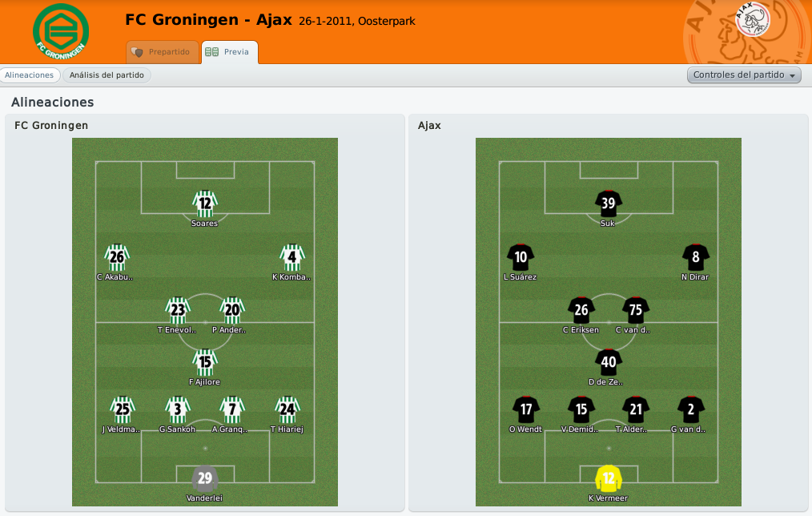Select Vermeer's yellow goalkeeper shirt
Screen dimensions: 812x516
pyautogui.click(x=609, y=478)
